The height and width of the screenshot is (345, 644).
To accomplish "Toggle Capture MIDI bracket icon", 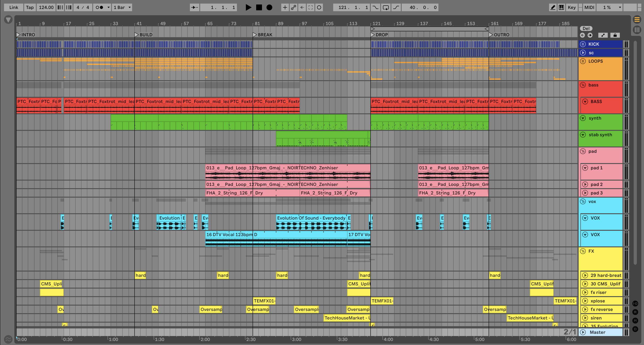I will pos(311,7).
